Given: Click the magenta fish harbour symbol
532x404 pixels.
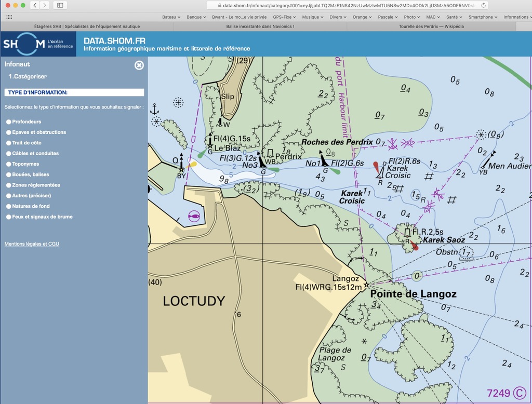Looking at the screenshot, I should [194, 216].
